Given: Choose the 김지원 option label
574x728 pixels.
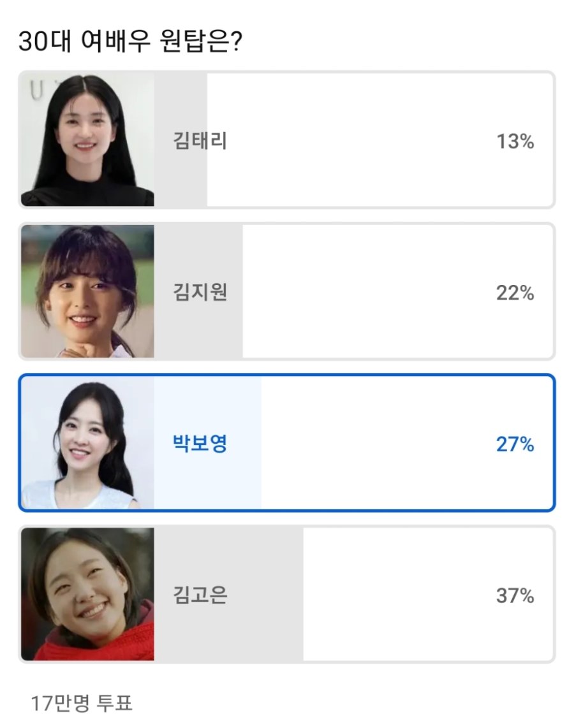Looking at the screenshot, I should coord(200,293).
